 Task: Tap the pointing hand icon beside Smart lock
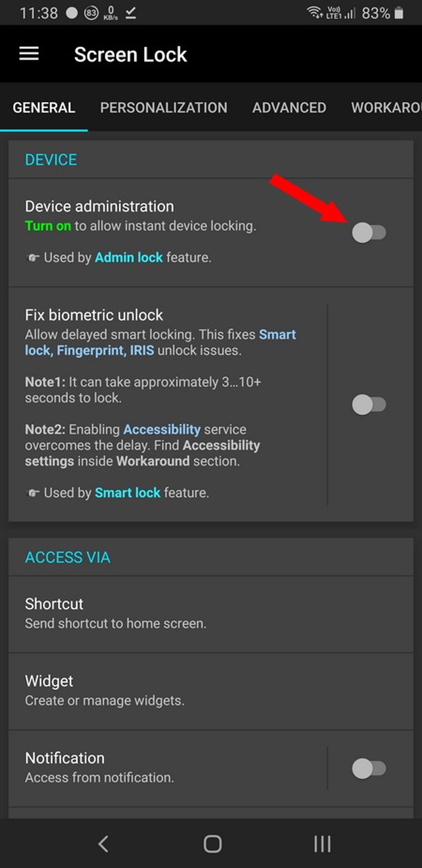pyautogui.click(x=33, y=493)
